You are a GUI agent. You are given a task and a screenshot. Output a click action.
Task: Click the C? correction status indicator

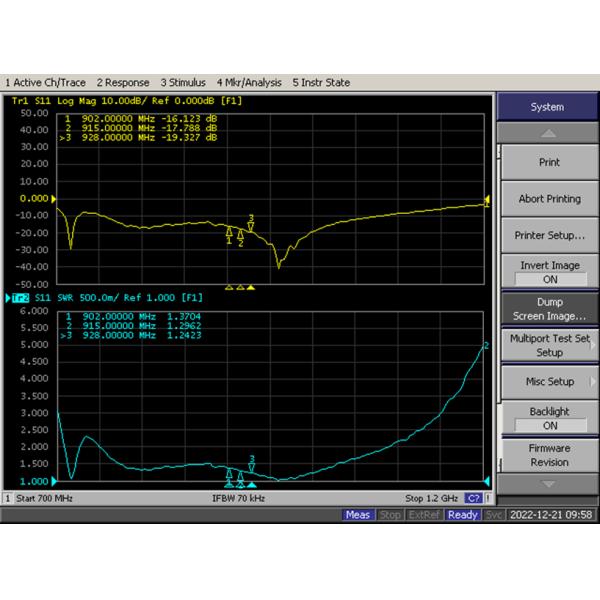click(x=474, y=497)
